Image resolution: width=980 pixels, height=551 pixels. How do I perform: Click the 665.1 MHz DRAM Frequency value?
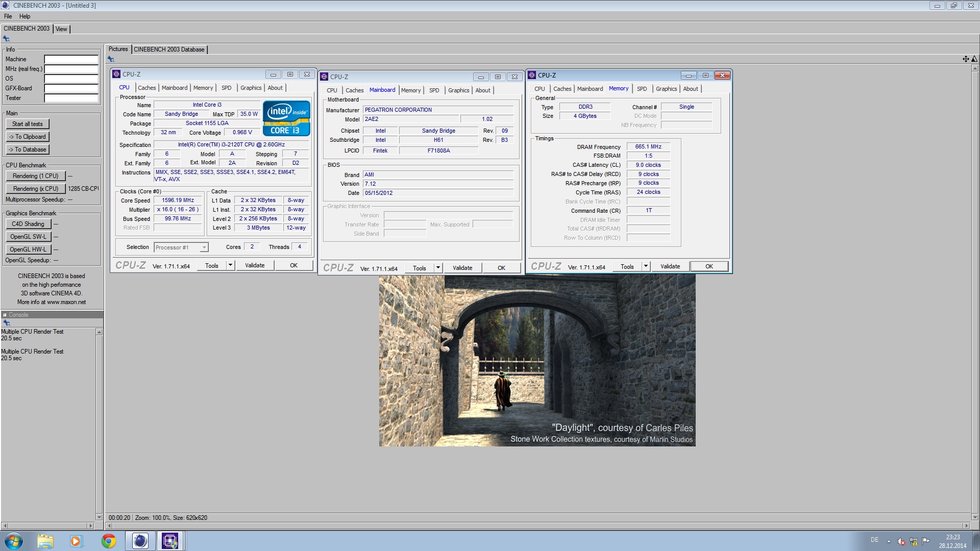click(x=648, y=147)
